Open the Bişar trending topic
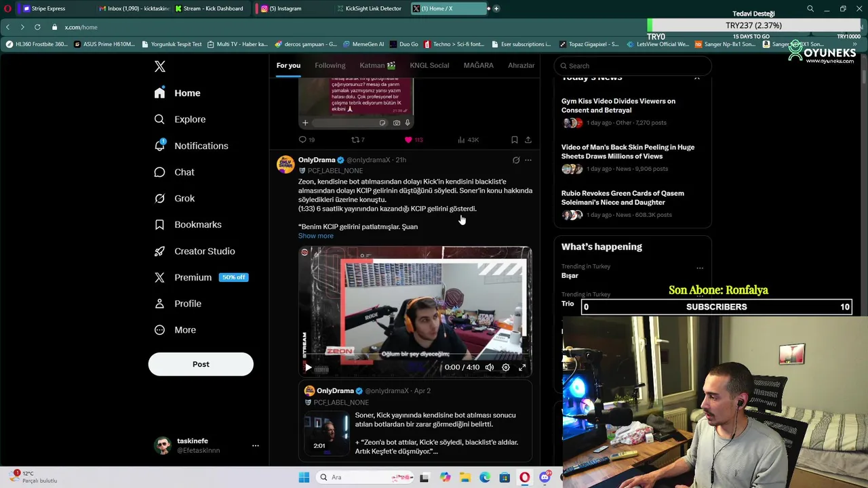The image size is (868, 488). click(570, 276)
